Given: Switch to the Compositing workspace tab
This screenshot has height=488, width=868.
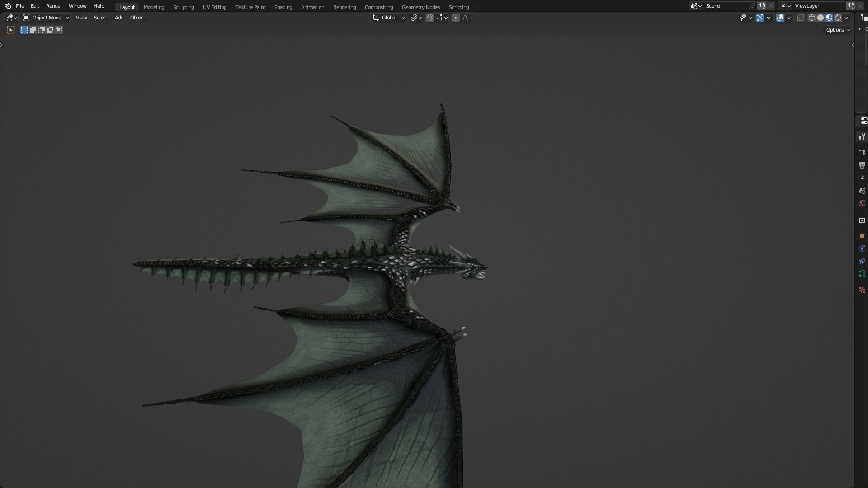Looking at the screenshot, I should pos(378,7).
